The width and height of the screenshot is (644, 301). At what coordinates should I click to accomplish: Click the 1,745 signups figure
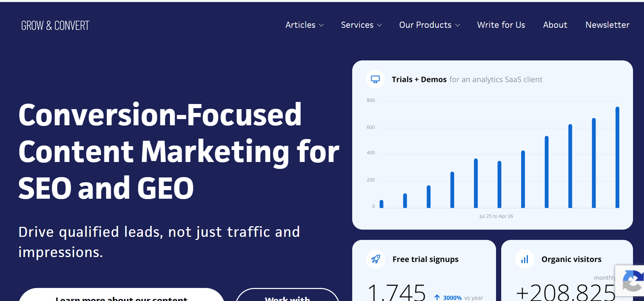click(x=396, y=292)
